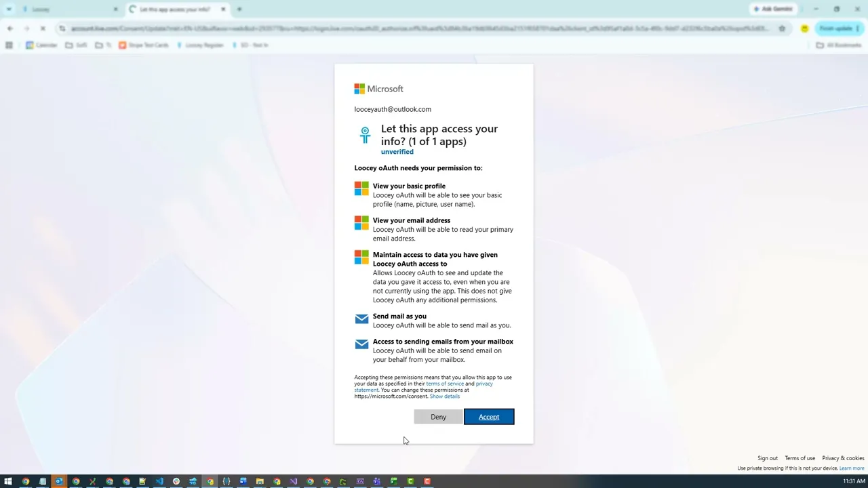The height and width of the screenshot is (488, 868).
Task: Open the curly braces app in taskbar
Action: click(x=226, y=481)
